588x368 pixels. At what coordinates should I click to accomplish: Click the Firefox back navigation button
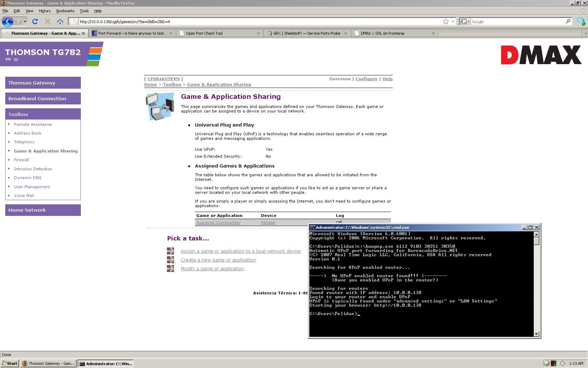click(x=8, y=21)
